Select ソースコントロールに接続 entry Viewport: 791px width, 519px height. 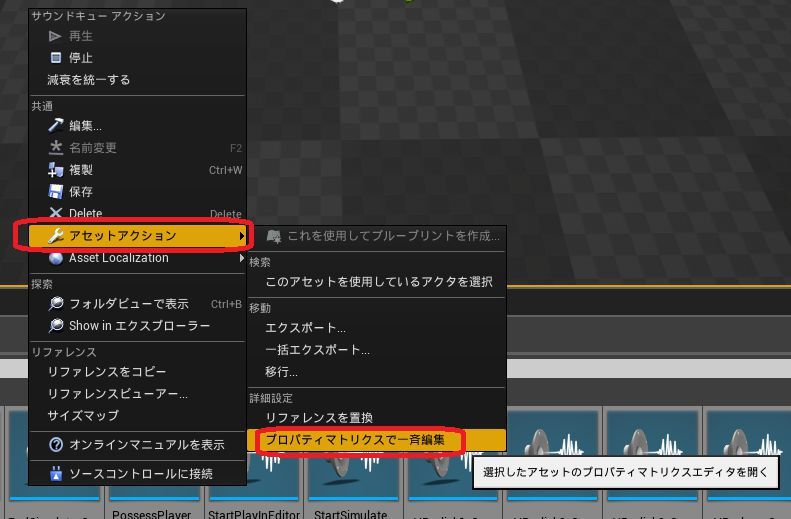tap(137, 473)
